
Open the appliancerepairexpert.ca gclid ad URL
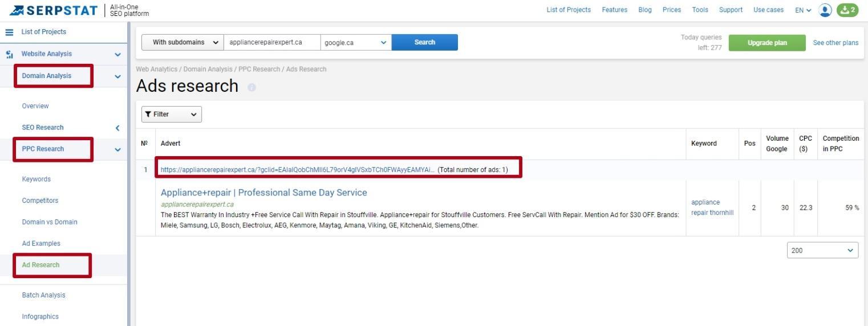[x=297, y=170]
